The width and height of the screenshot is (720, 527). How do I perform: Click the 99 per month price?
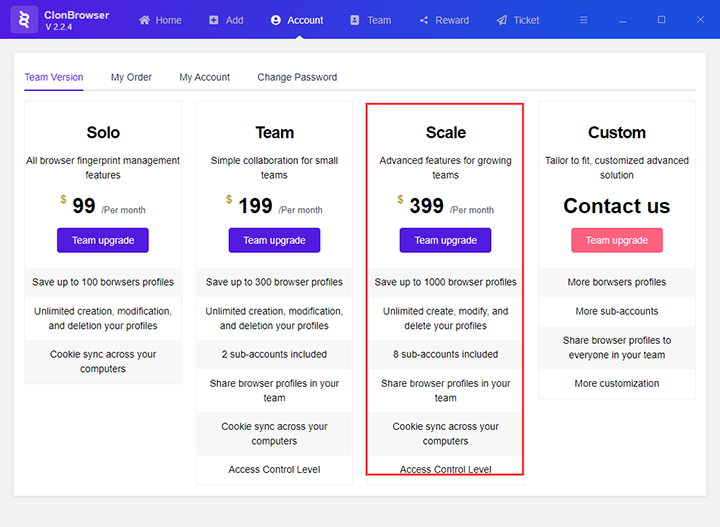[x=103, y=206]
